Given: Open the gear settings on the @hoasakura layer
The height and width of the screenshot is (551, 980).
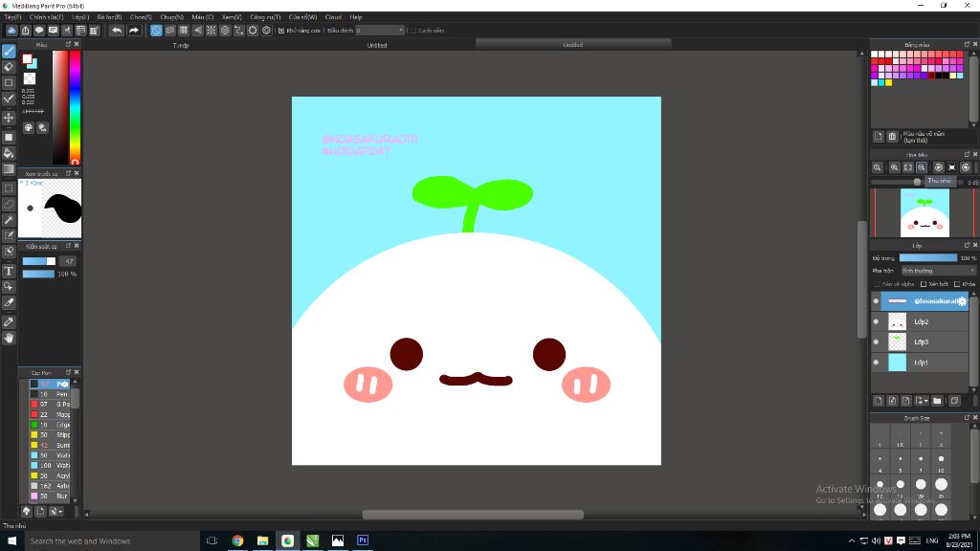Looking at the screenshot, I should (x=962, y=301).
